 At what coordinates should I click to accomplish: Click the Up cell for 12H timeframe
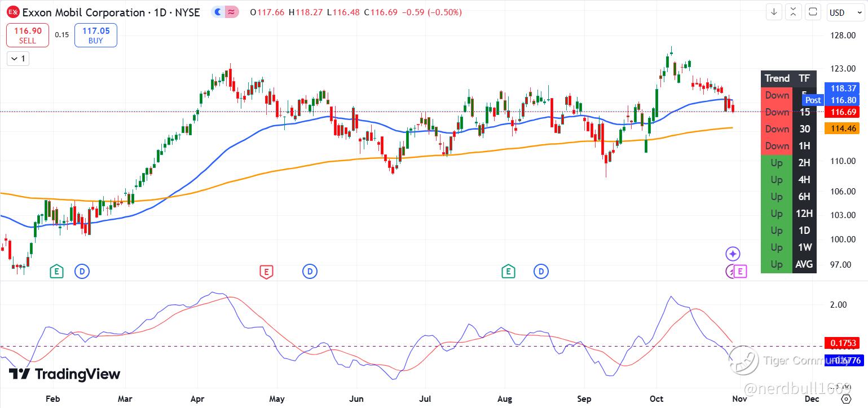tap(777, 214)
